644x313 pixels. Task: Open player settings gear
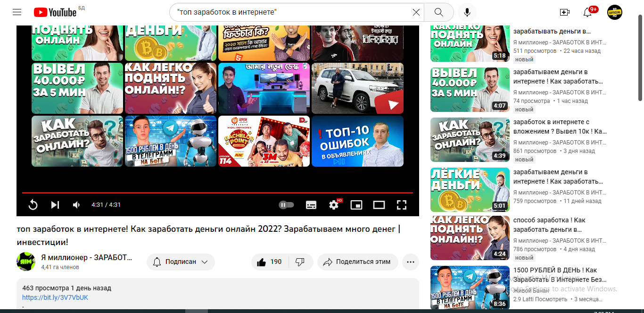(334, 205)
